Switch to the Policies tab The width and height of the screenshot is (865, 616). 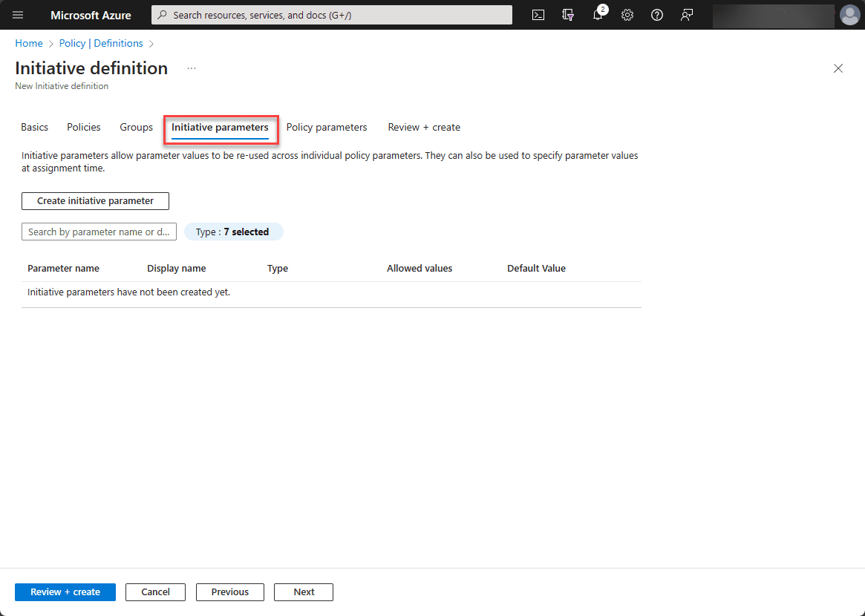pyautogui.click(x=83, y=128)
